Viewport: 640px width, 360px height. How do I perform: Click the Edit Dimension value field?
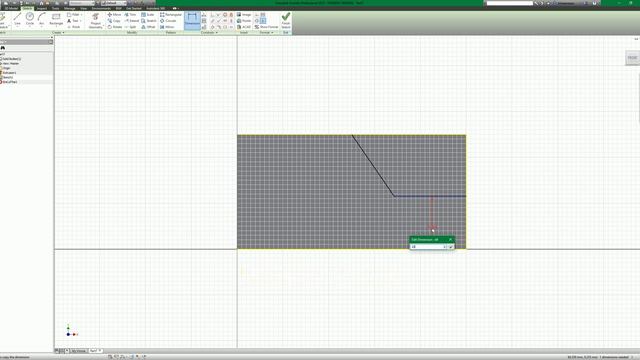click(x=427, y=247)
